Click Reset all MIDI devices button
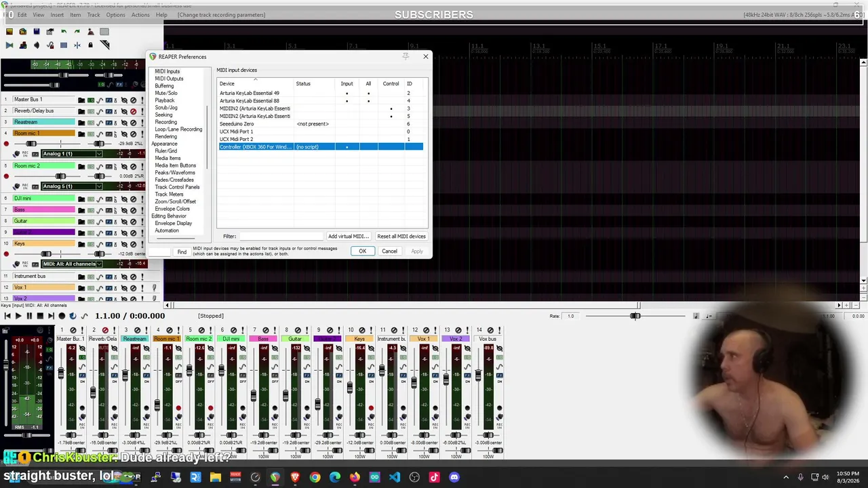The image size is (868, 488). (x=401, y=237)
